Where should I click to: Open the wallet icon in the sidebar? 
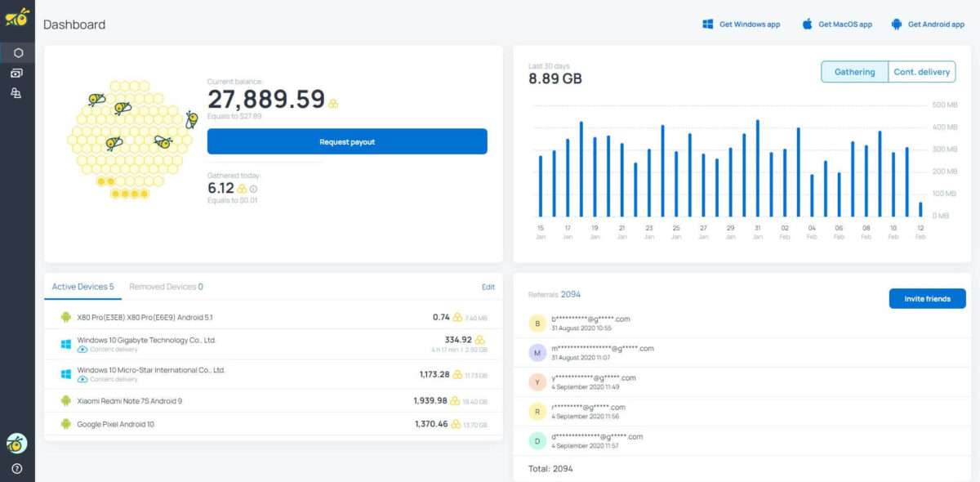pyautogui.click(x=17, y=73)
